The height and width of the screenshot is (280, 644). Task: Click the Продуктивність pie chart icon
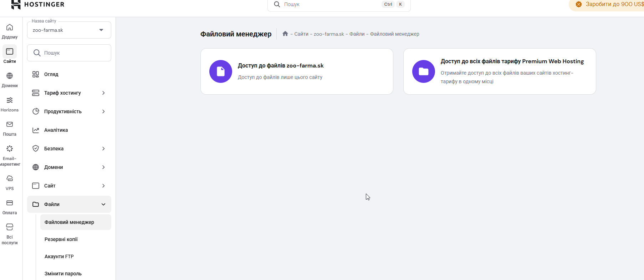coord(36,111)
